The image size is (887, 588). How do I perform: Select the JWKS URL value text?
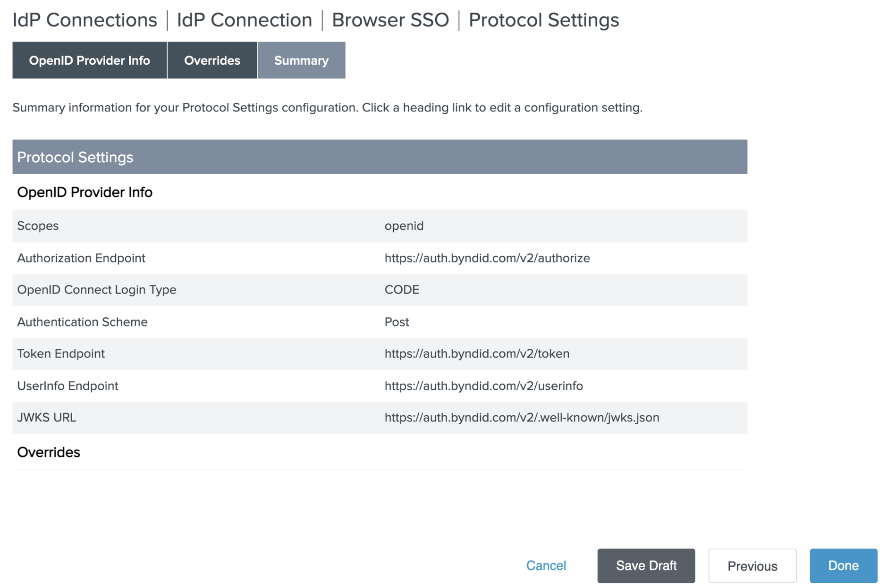pyautogui.click(x=521, y=418)
